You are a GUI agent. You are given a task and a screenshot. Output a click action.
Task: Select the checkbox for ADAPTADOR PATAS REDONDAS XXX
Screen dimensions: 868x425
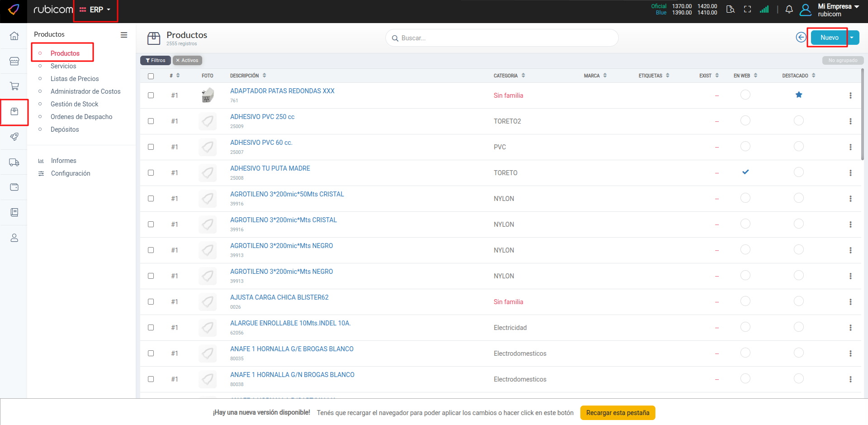pos(151,96)
